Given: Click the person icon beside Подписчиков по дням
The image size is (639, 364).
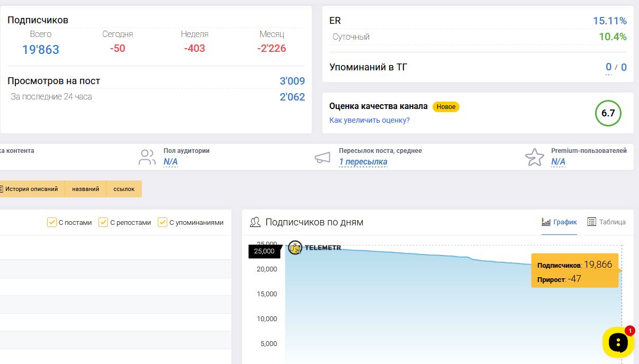Looking at the screenshot, I should pyautogui.click(x=255, y=222).
